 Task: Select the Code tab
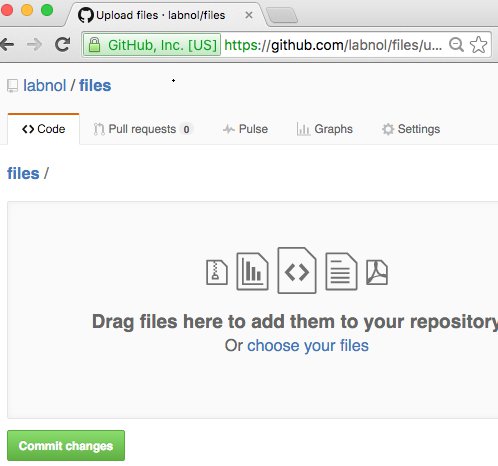43,129
